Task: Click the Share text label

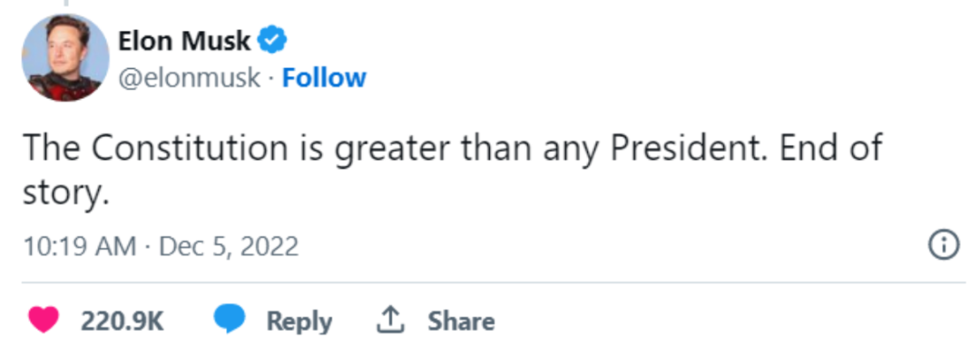Action: (x=461, y=322)
